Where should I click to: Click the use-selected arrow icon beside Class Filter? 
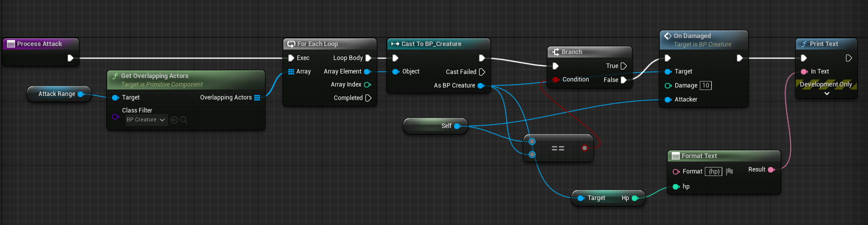[174, 120]
